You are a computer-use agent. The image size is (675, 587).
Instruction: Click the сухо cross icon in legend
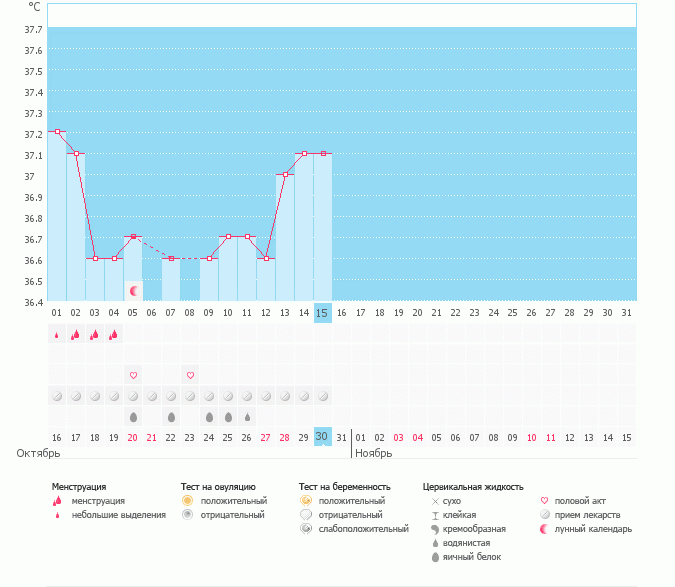[435, 500]
